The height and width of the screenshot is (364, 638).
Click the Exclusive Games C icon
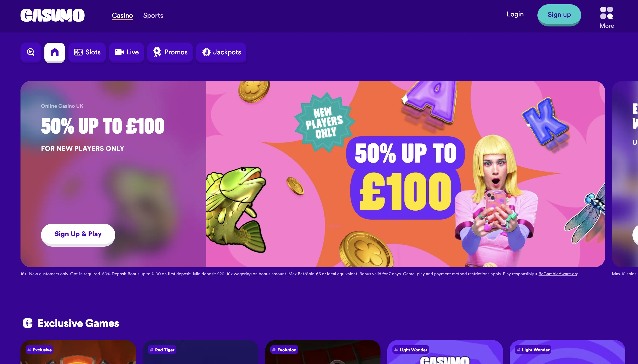[x=28, y=323]
